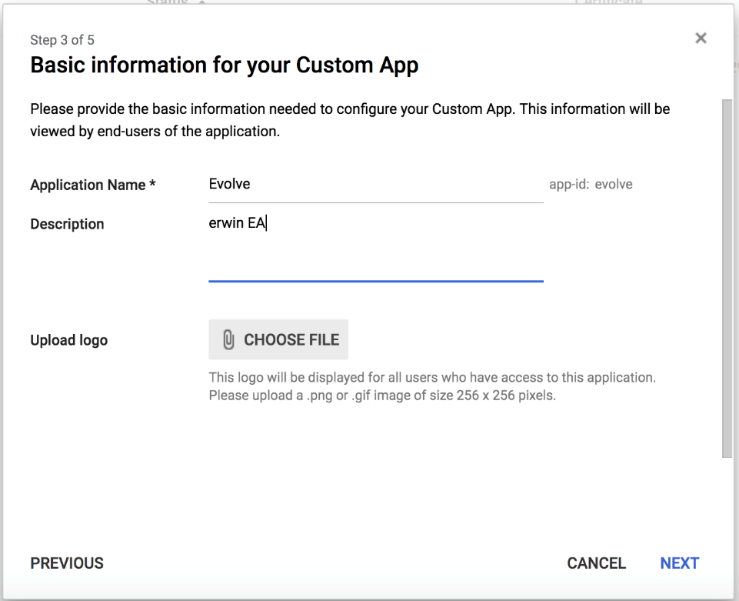
Task: Click the app-id: evolve text
Action: [591, 185]
